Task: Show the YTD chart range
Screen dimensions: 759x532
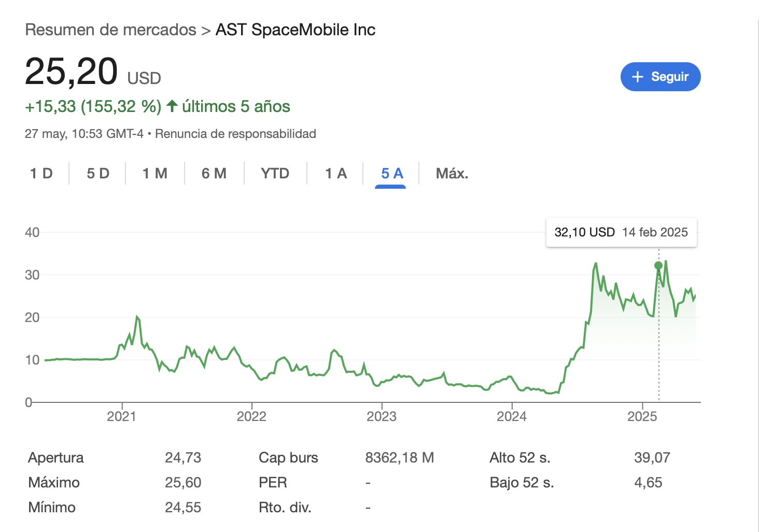Action: point(275,173)
